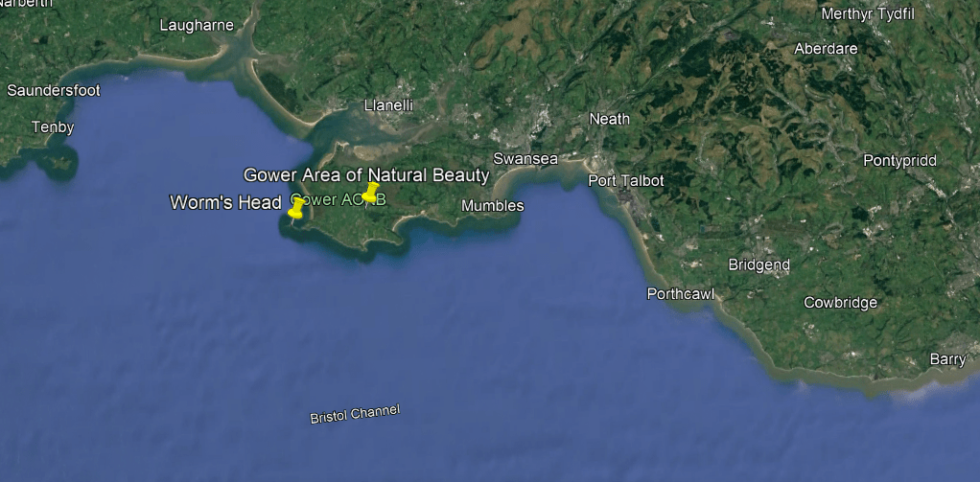980x482 pixels.
Task: Click the Barry town label
Action: point(947,359)
